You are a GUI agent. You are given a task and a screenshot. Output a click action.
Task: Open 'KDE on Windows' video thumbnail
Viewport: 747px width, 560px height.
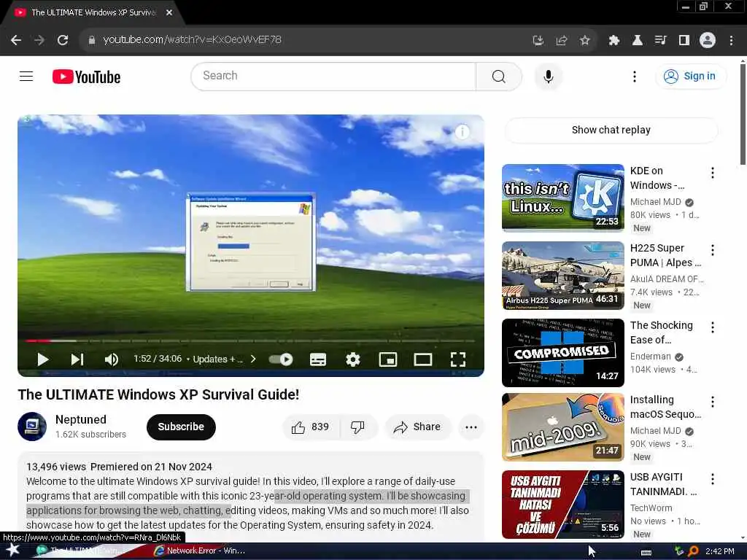tap(562, 198)
